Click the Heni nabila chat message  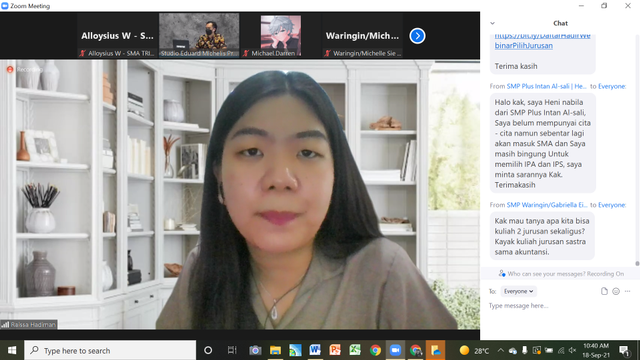[x=542, y=143]
